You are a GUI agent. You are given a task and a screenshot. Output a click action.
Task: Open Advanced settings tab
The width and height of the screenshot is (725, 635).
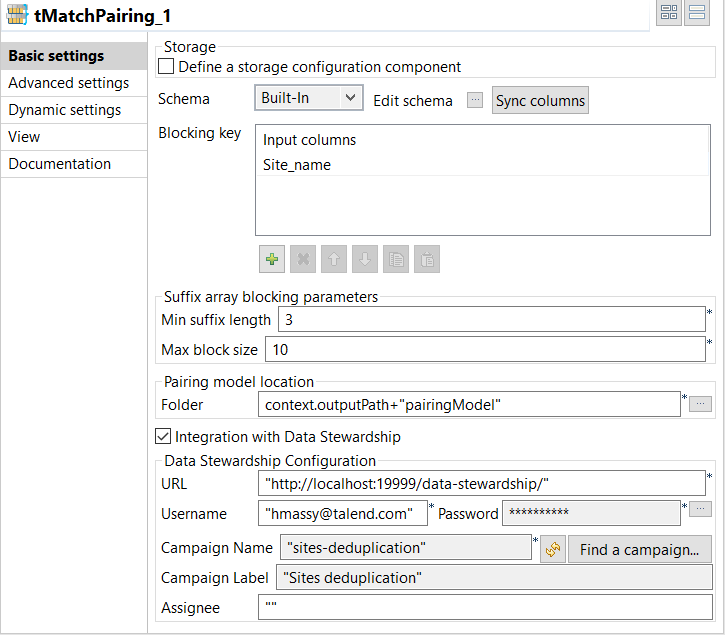coord(74,83)
